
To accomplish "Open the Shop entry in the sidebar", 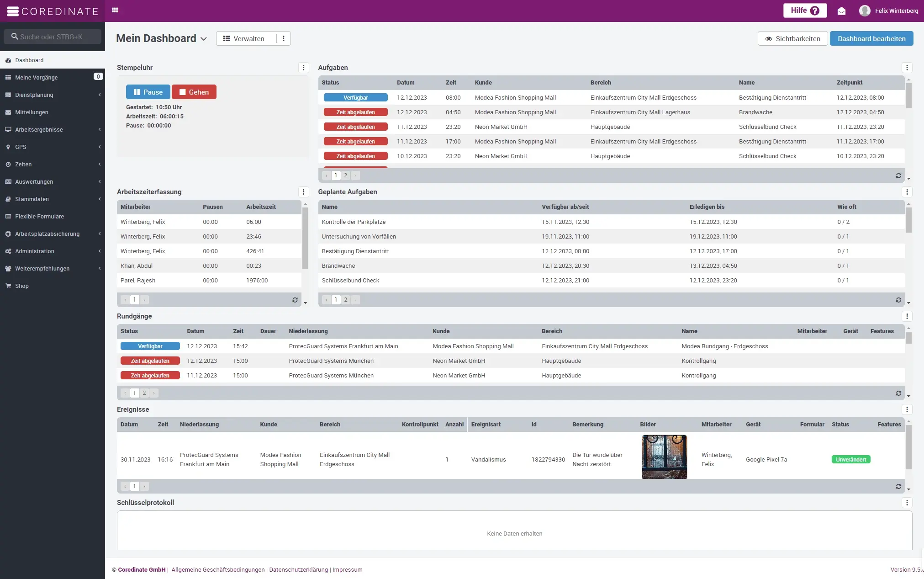I will point(21,286).
